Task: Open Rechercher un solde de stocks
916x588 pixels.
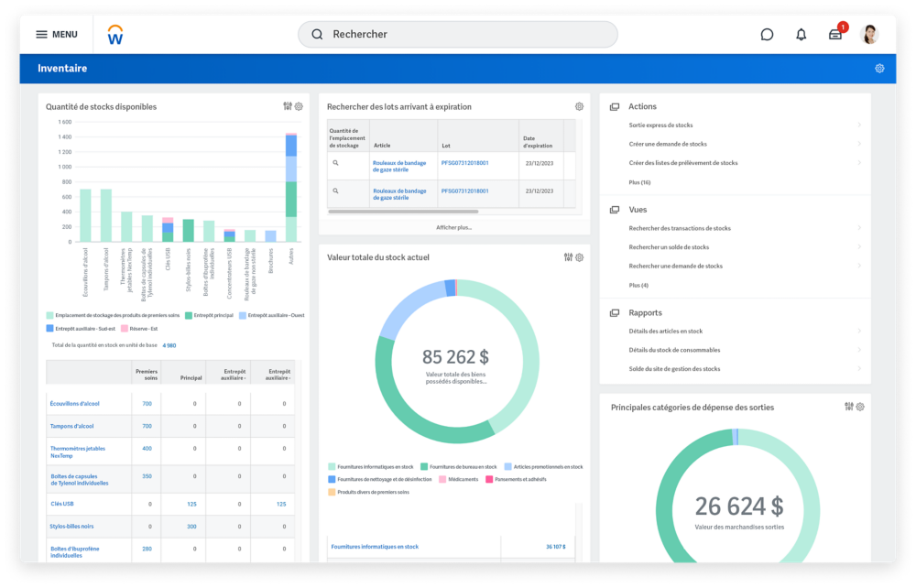Action: click(x=669, y=247)
